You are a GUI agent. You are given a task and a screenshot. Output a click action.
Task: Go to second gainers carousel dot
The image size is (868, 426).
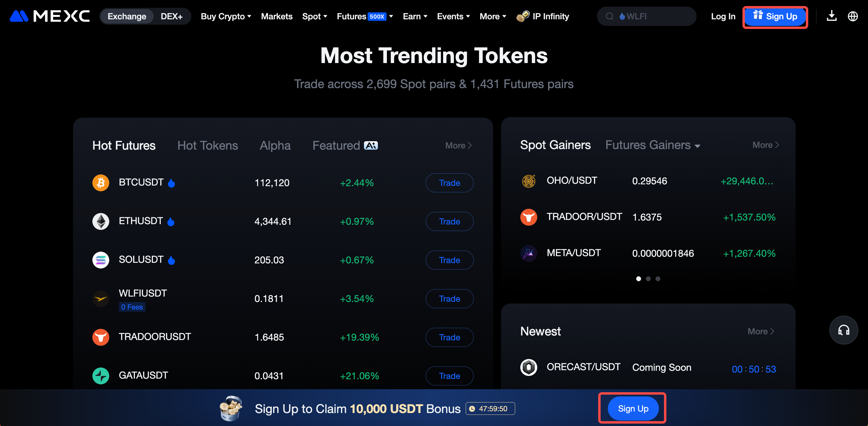tap(648, 279)
